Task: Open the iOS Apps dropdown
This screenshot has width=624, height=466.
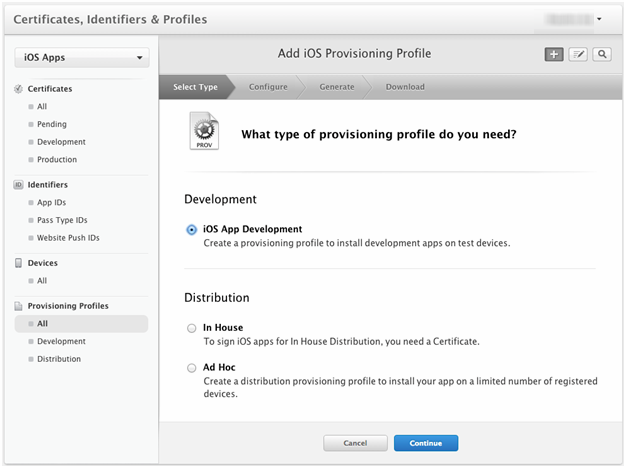Action: pyautogui.click(x=82, y=58)
